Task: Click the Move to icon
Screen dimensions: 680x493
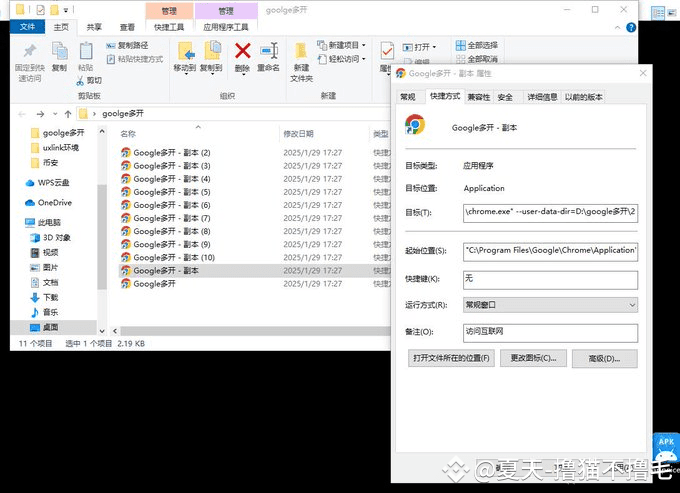Action: (x=185, y=52)
